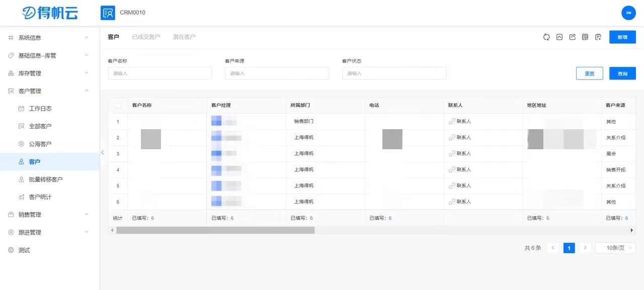Select the header checkbox to select all rows
Screen dimensions: 644x290
pyautogui.click(x=118, y=105)
